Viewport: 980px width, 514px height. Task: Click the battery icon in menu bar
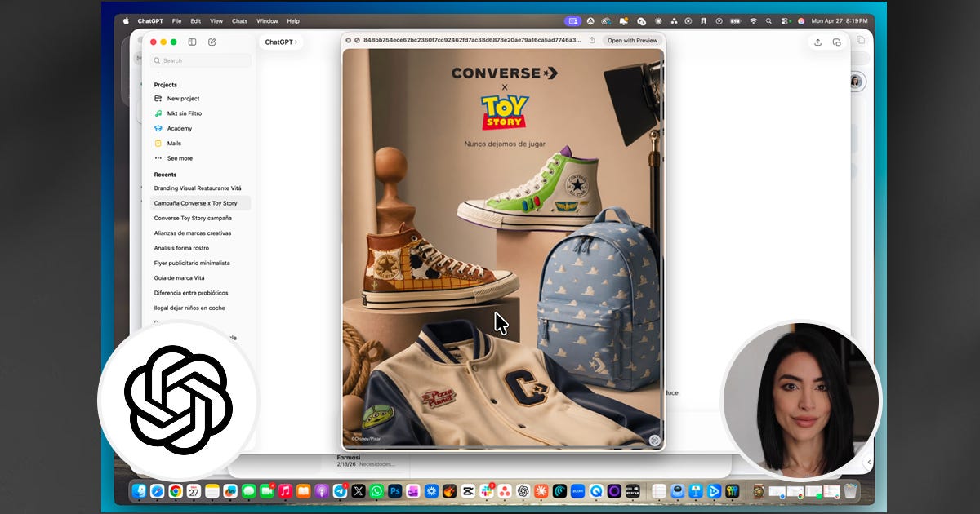(735, 20)
